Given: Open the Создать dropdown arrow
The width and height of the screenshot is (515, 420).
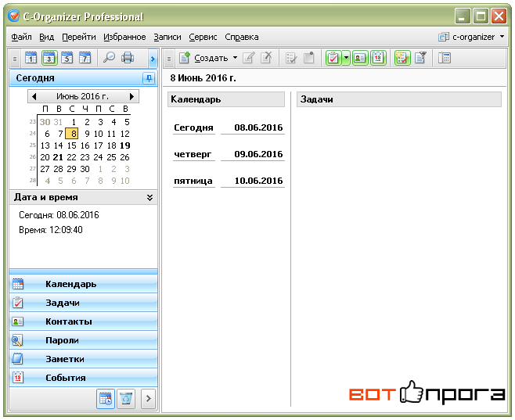Looking at the screenshot, I should [235, 58].
